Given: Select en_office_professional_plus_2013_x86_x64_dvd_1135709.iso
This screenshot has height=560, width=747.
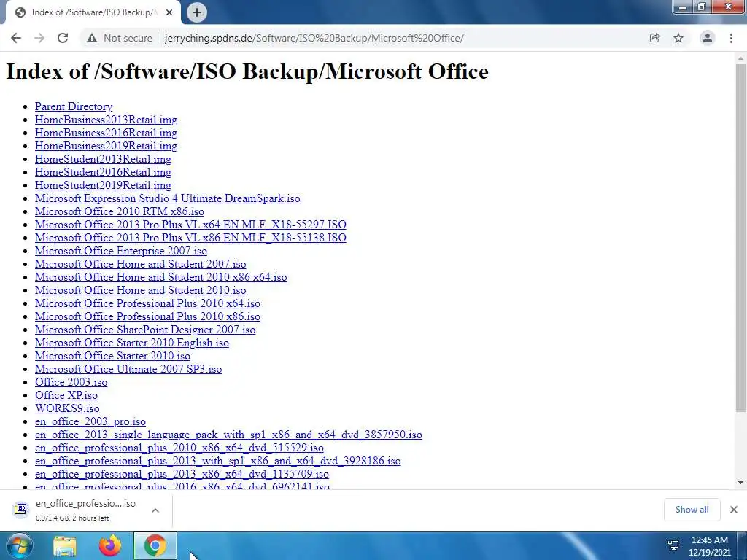Looking at the screenshot, I should click(x=182, y=474).
